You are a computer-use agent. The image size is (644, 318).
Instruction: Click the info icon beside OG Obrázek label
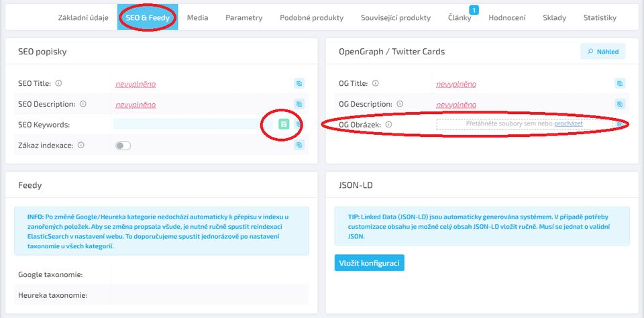coord(388,124)
